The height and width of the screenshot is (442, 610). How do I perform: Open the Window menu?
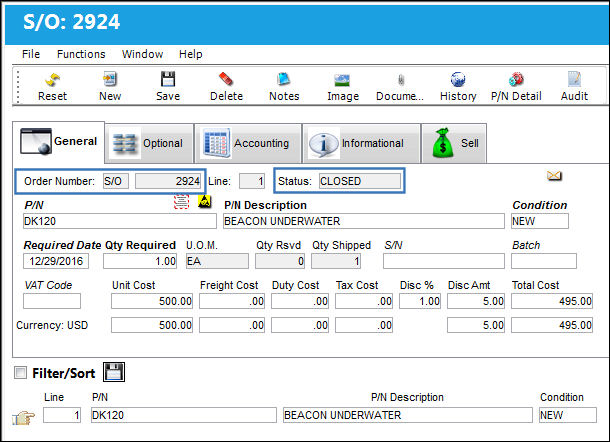pyautogui.click(x=142, y=54)
